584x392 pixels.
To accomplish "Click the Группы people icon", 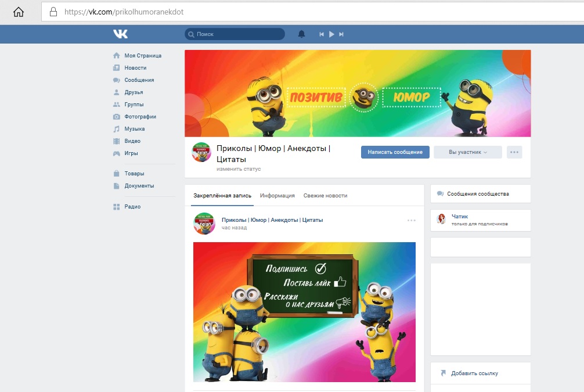I will coord(117,105).
